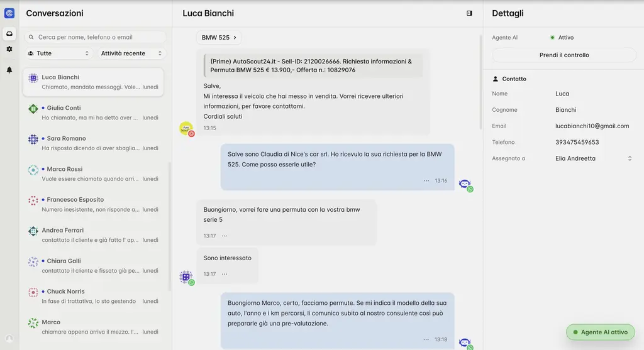The image size is (644, 350).
Task: Open Giulia Conti conversation
Action: tap(93, 112)
